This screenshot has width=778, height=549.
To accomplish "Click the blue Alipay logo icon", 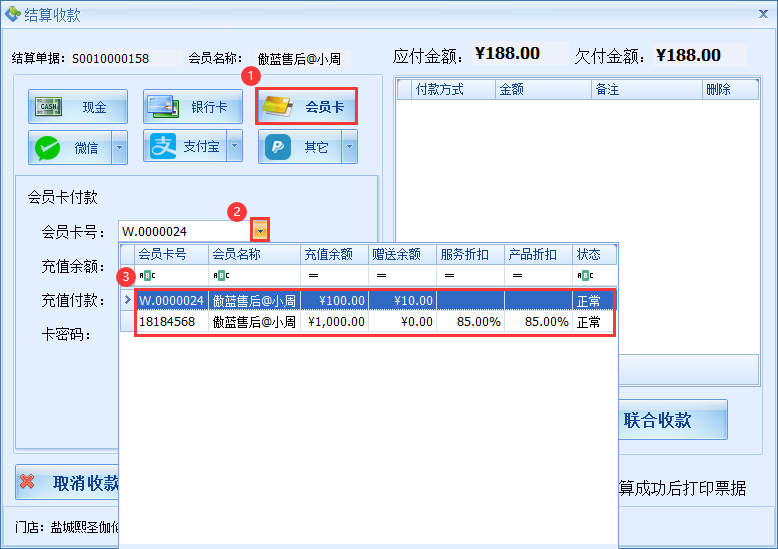I will point(163,146).
